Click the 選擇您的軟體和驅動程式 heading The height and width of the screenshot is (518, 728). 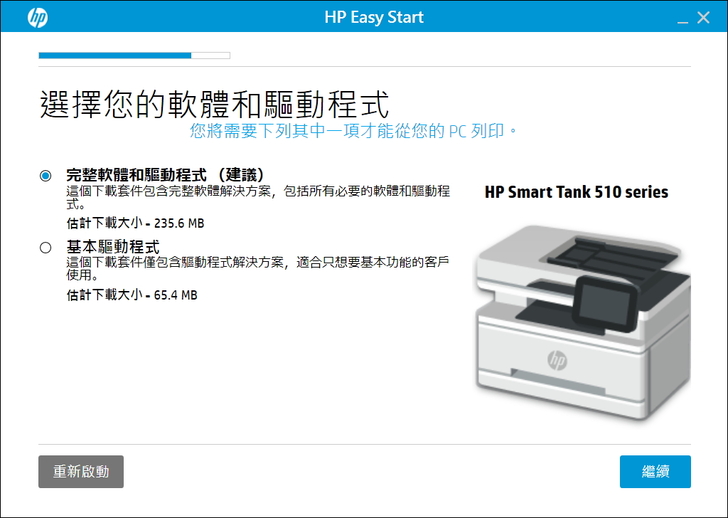[214, 104]
